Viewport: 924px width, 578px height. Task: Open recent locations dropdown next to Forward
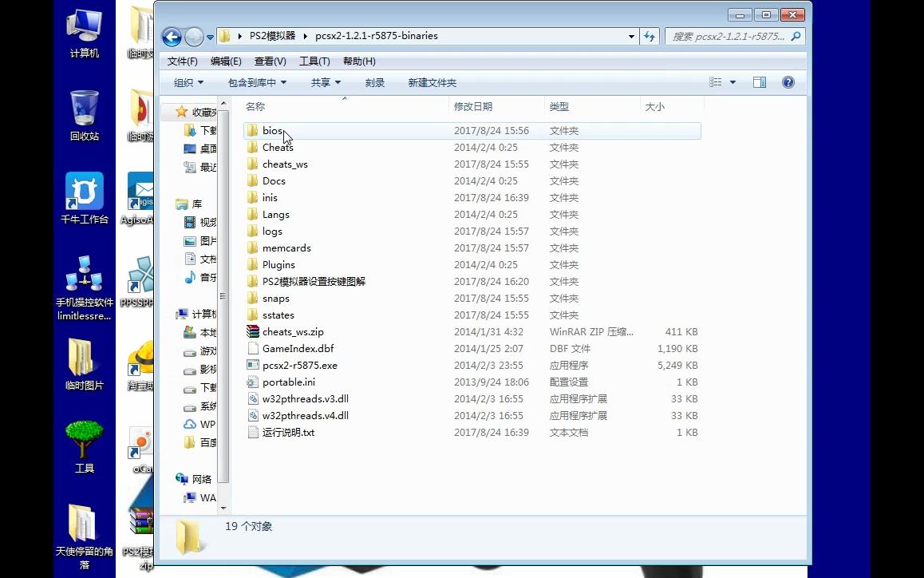point(210,37)
